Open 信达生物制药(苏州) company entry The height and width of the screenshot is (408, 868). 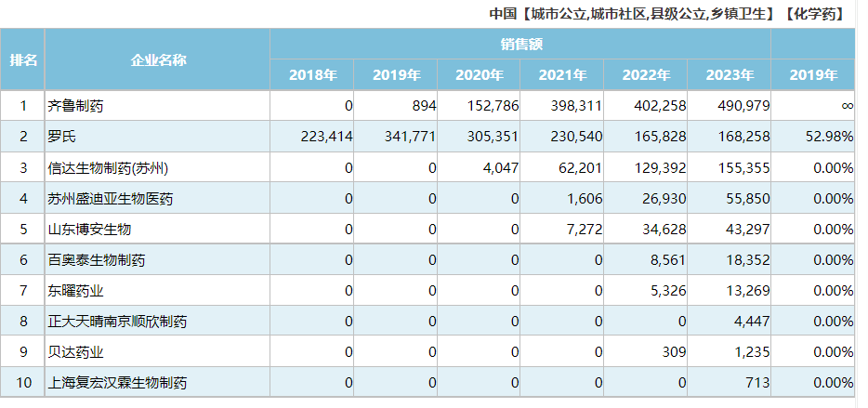(x=108, y=168)
